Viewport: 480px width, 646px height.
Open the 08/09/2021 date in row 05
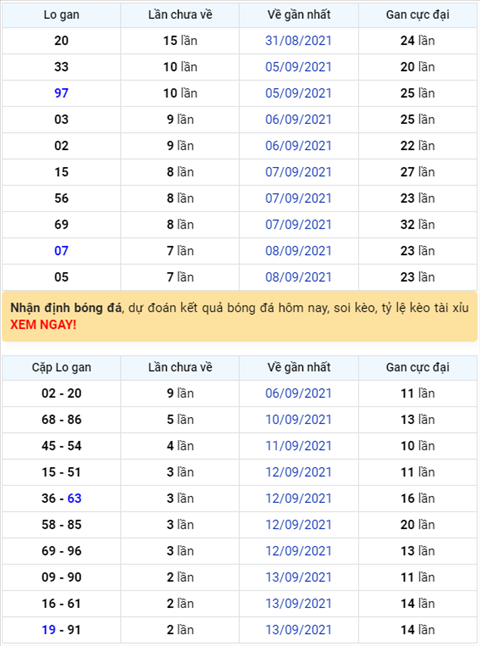click(x=298, y=277)
